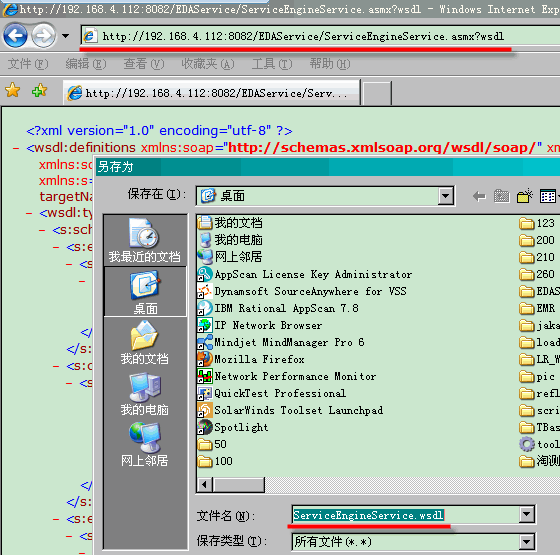Select 我的电脑 in the file list

click(230, 240)
